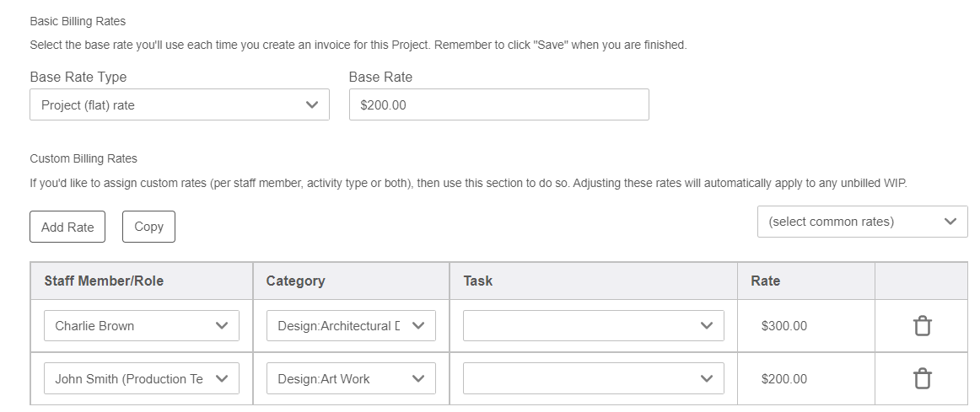Delete the John Smith rate row

click(x=923, y=379)
